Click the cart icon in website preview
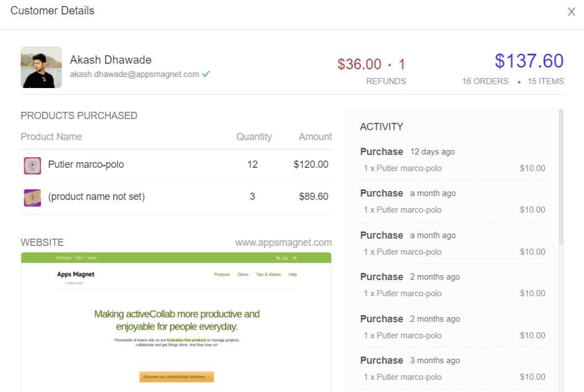 (278, 257)
